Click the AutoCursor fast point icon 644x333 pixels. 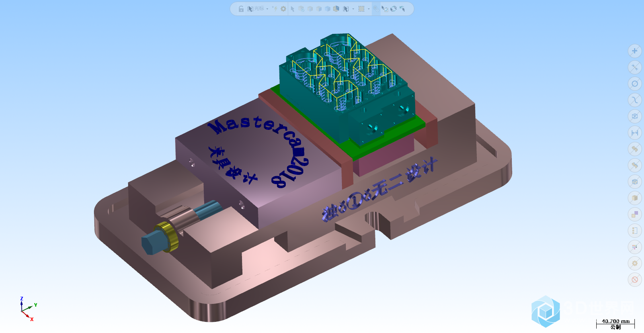coord(275,8)
